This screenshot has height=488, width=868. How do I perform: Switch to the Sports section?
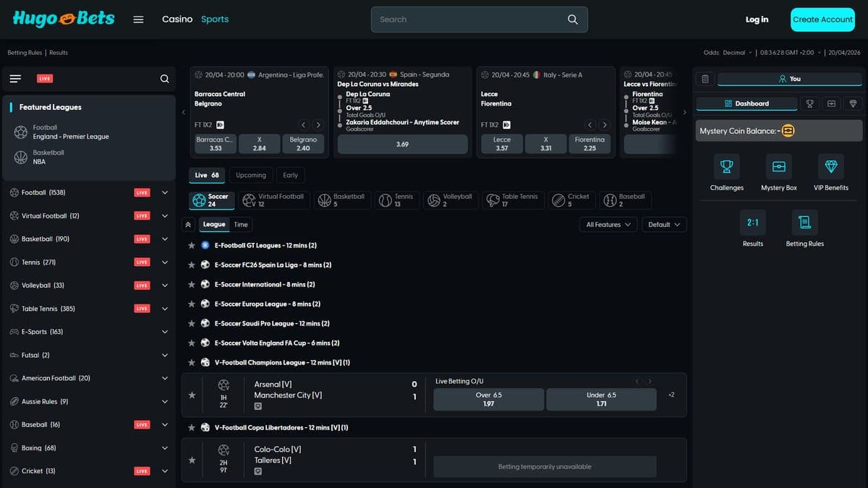coord(215,20)
